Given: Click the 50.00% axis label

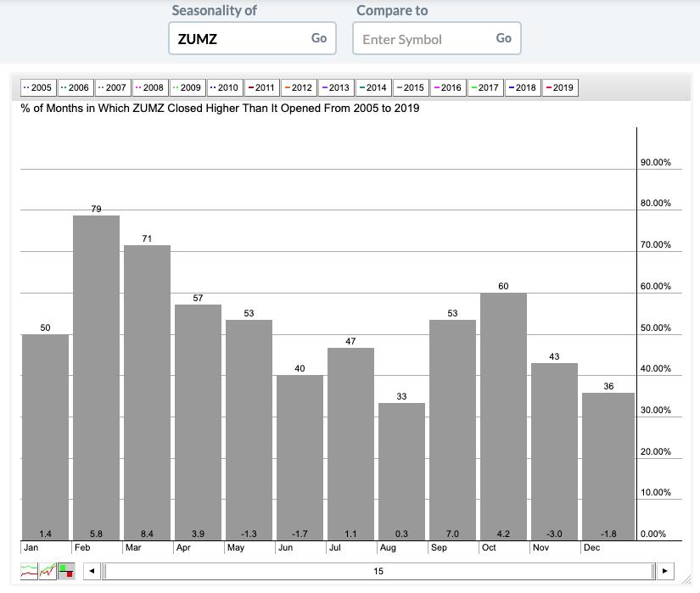Looking at the screenshot, I should [x=655, y=328].
